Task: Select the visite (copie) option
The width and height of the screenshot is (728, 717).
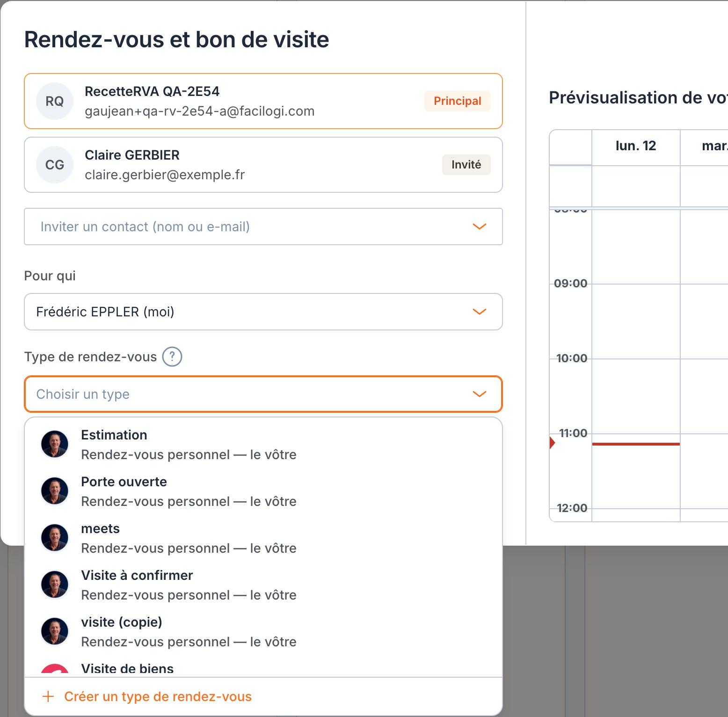Action: (263, 632)
